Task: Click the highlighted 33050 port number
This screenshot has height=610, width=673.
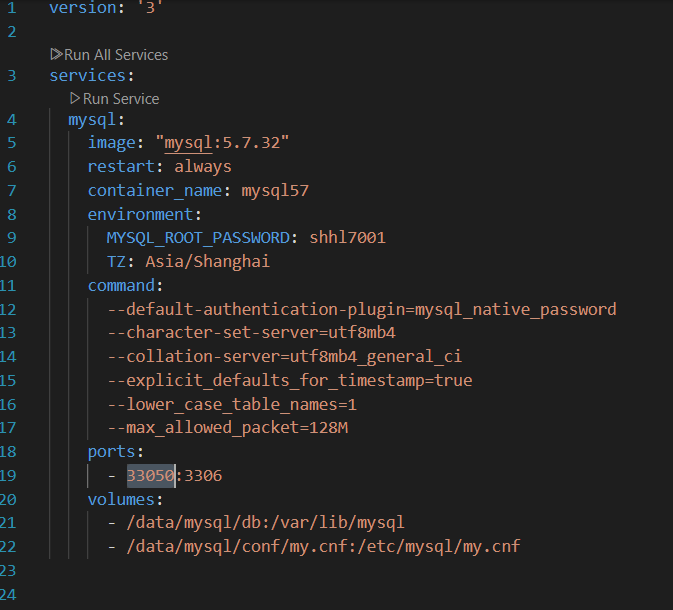Action: pos(150,475)
